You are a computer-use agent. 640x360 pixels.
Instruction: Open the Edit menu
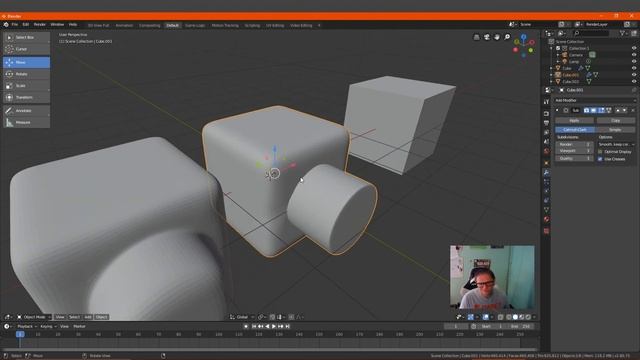click(x=26, y=25)
